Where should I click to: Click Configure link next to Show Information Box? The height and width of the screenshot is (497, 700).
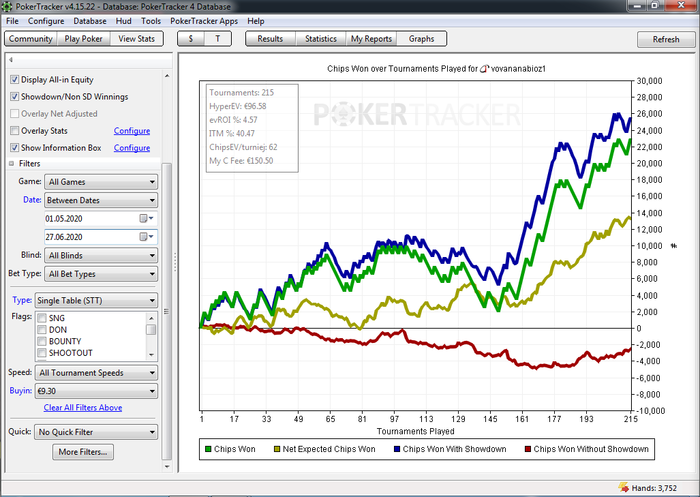coord(132,148)
